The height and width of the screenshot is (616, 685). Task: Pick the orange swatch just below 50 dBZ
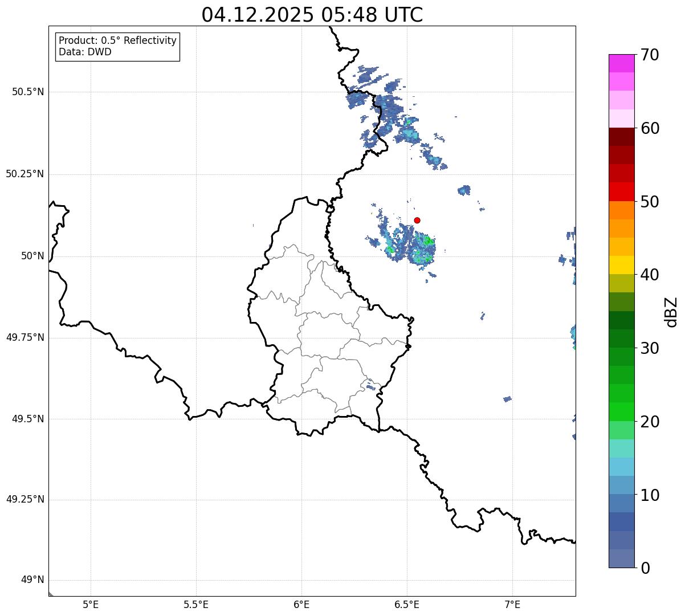[622, 210]
